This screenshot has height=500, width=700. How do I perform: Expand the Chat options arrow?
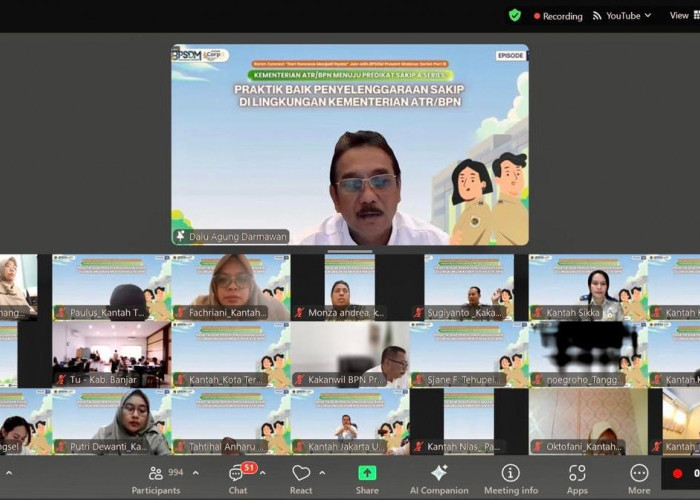(265, 473)
